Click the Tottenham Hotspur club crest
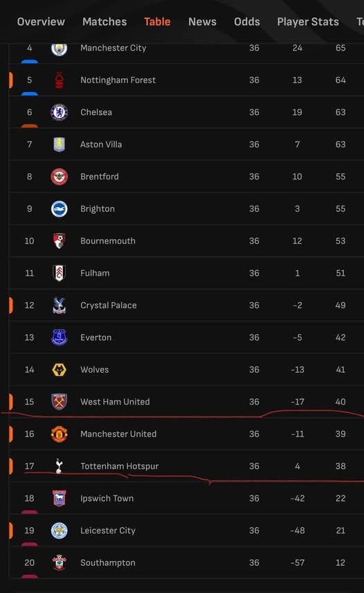Screen dimensions: 364x593 [x=59, y=466]
